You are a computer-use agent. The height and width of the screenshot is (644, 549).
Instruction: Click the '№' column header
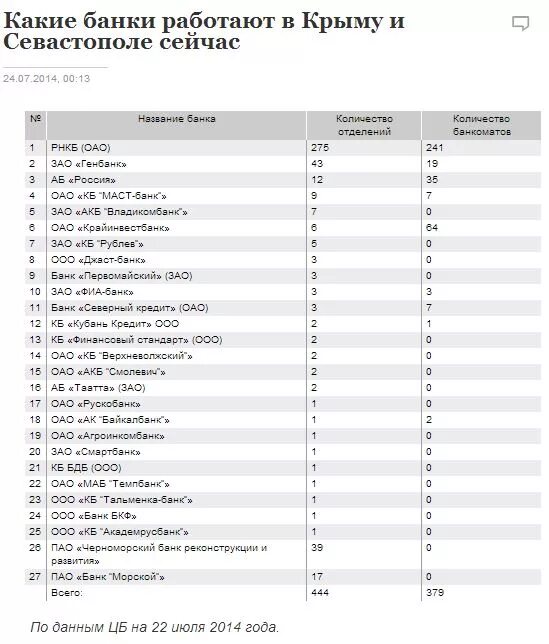click(x=36, y=119)
